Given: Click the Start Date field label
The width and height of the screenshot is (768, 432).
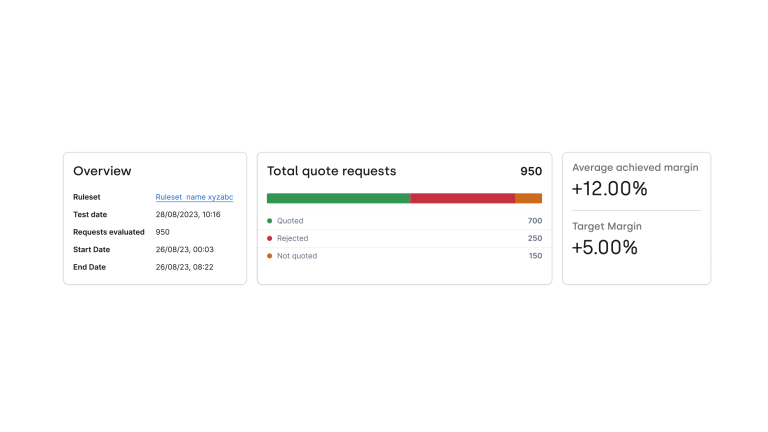Looking at the screenshot, I should [x=92, y=249].
